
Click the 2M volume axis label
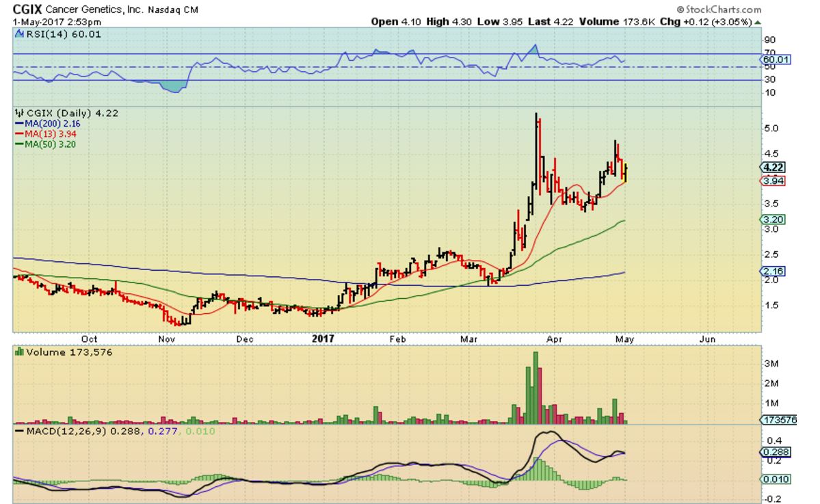pos(771,383)
